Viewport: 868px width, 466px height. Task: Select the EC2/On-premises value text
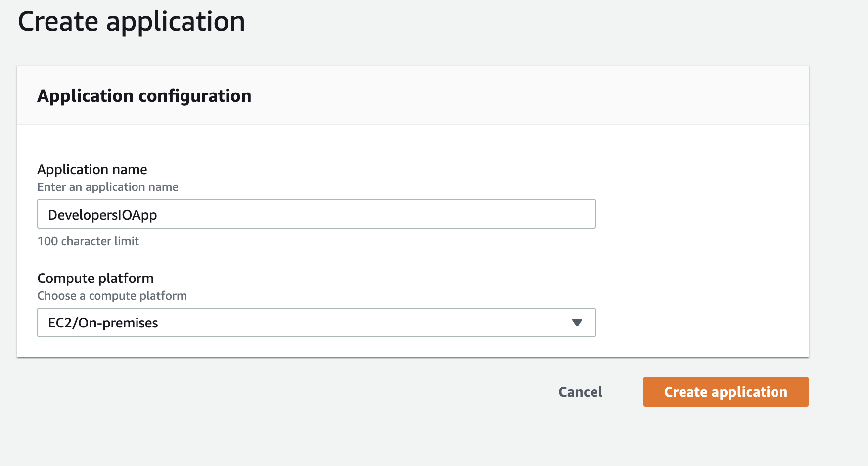(x=103, y=323)
